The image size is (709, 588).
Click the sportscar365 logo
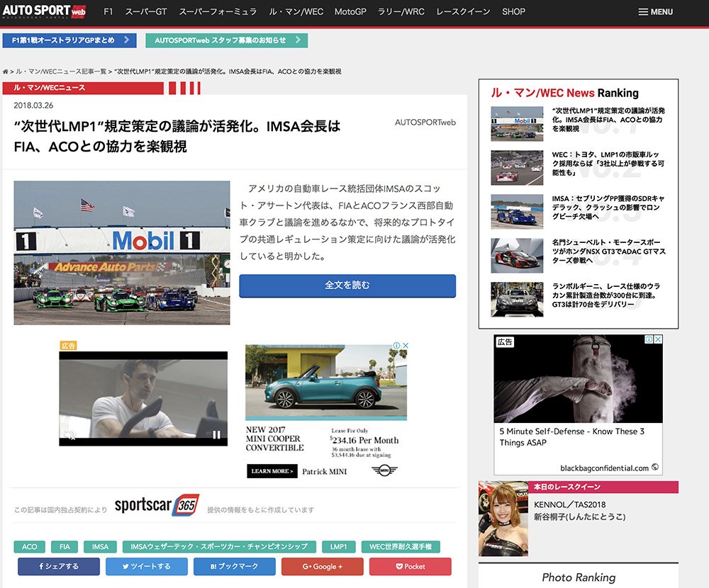point(157,505)
